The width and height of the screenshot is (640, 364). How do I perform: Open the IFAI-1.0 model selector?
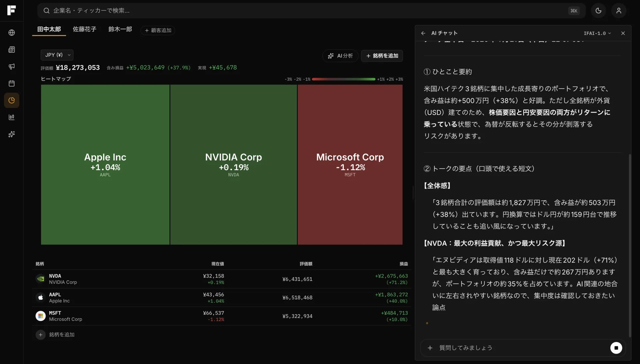pyautogui.click(x=597, y=33)
